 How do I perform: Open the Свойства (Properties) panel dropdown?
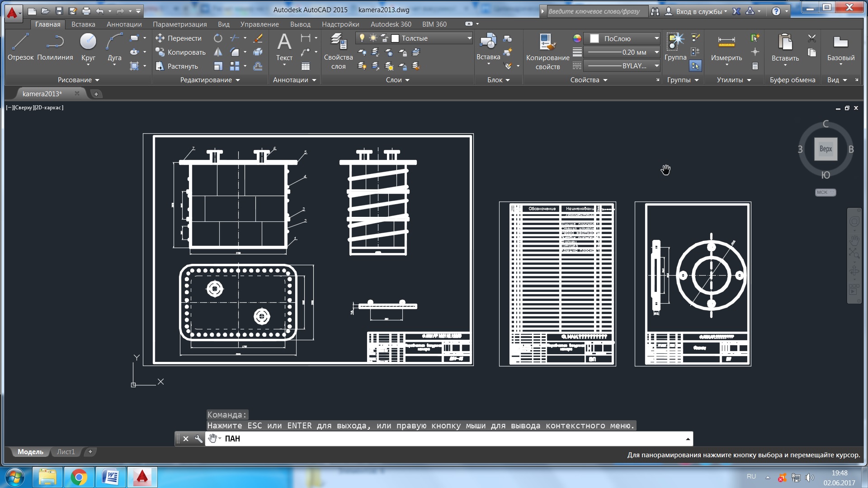(x=604, y=79)
